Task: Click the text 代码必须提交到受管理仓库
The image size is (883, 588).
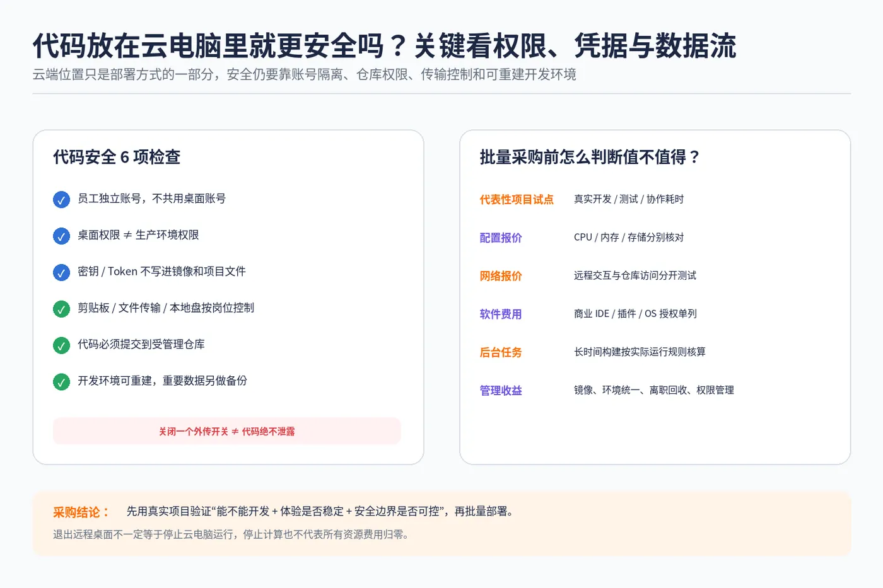Action: click(x=141, y=344)
